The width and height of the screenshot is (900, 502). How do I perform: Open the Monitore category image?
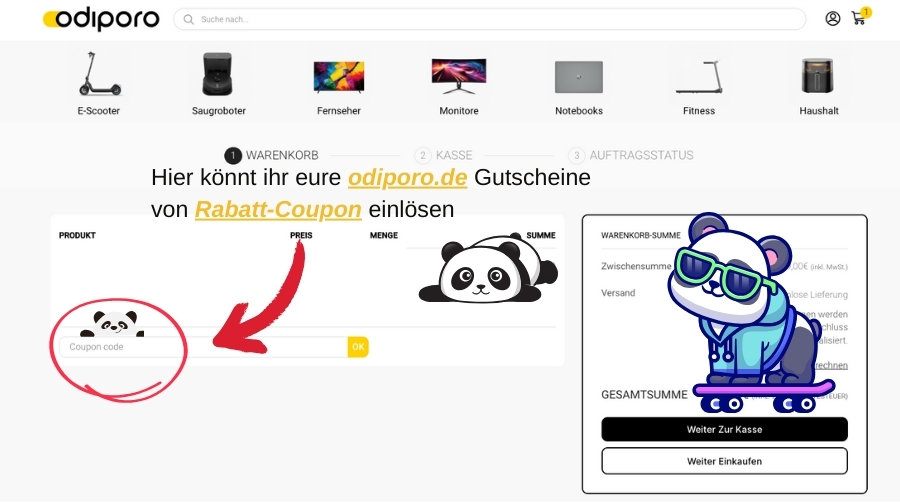459,76
